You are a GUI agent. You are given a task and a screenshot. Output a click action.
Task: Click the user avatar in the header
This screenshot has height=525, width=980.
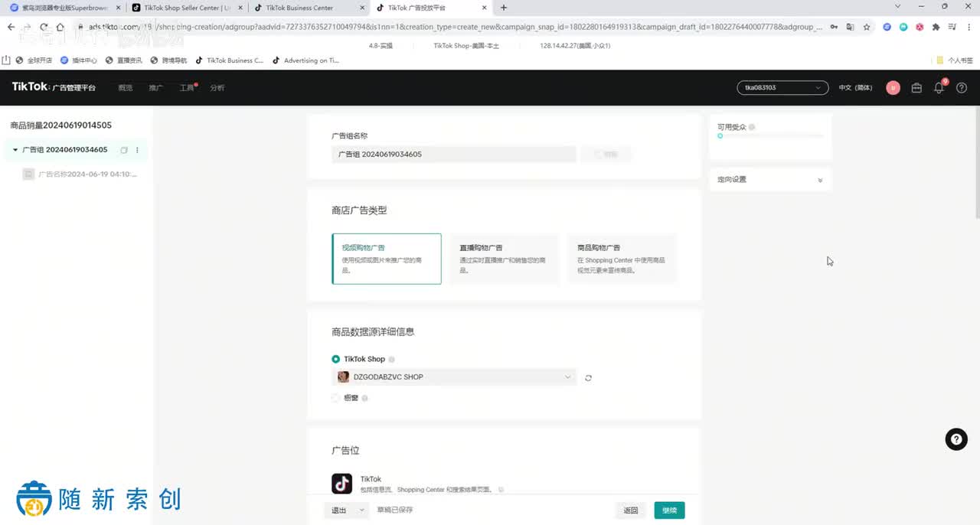(893, 87)
